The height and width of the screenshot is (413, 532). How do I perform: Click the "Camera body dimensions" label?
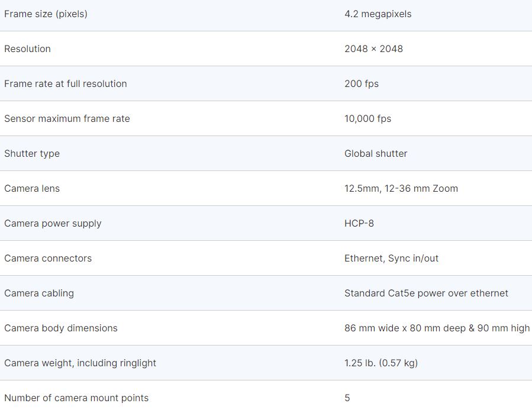pyautogui.click(x=60, y=328)
